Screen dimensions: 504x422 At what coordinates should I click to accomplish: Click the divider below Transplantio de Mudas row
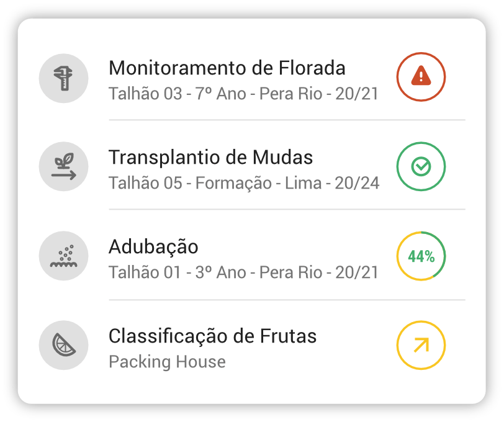point(287,209)
